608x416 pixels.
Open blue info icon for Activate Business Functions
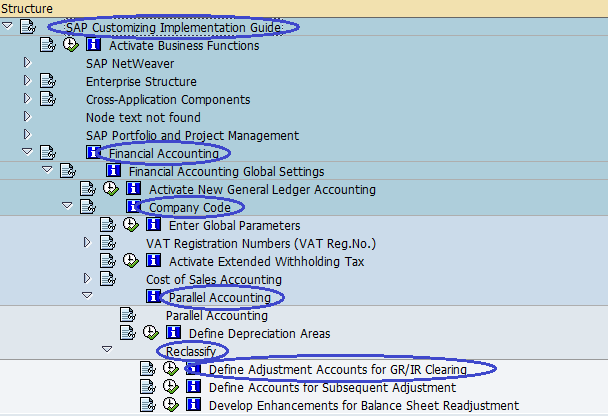tap(93, 44)
